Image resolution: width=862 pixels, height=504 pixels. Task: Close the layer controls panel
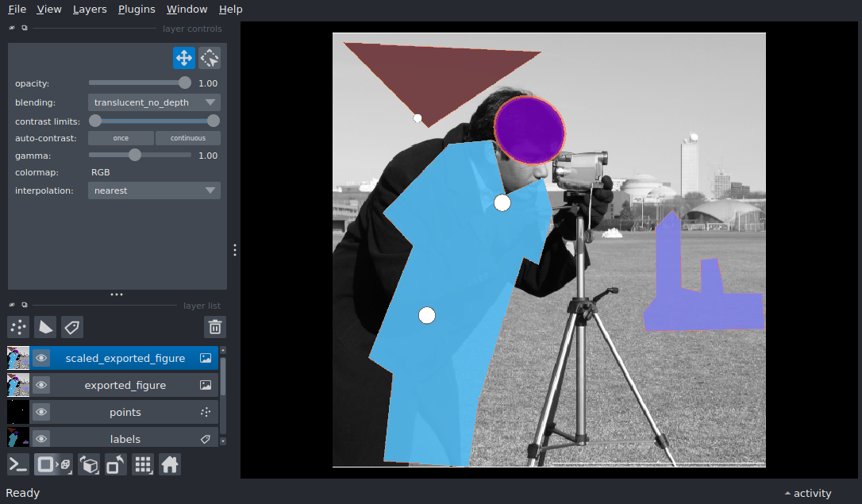click(12, 28)
